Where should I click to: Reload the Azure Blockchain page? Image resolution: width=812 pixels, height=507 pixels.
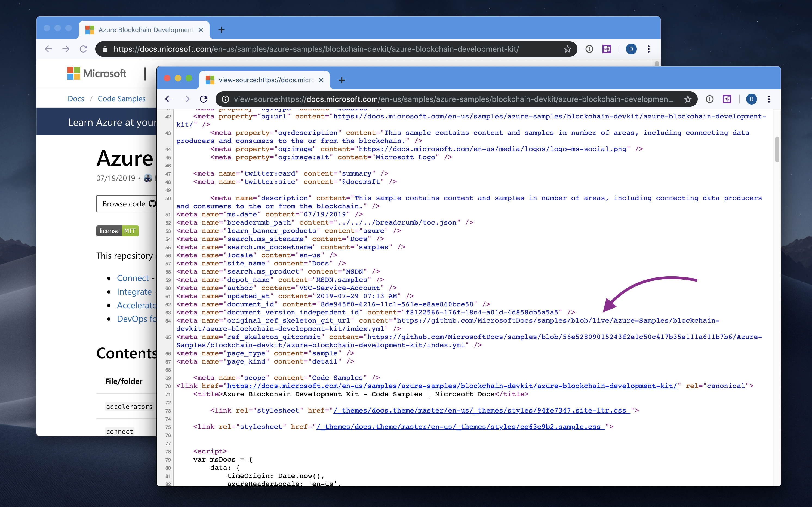(84, 49)
